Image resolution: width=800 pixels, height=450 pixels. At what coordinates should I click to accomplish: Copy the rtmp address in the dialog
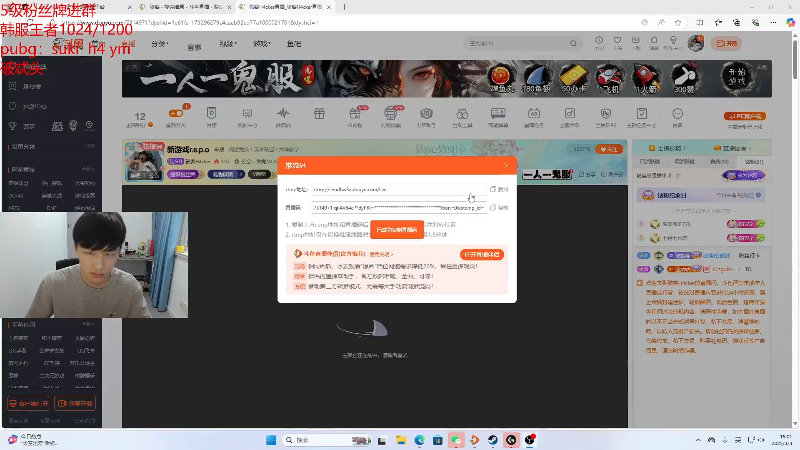click(x=499, y=189)
